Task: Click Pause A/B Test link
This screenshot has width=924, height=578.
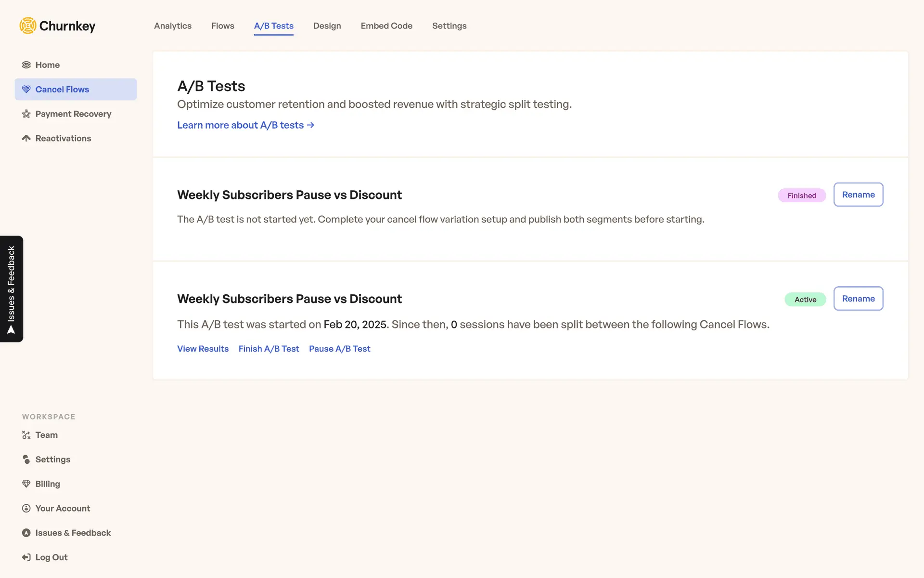Action: coord(339,349)
